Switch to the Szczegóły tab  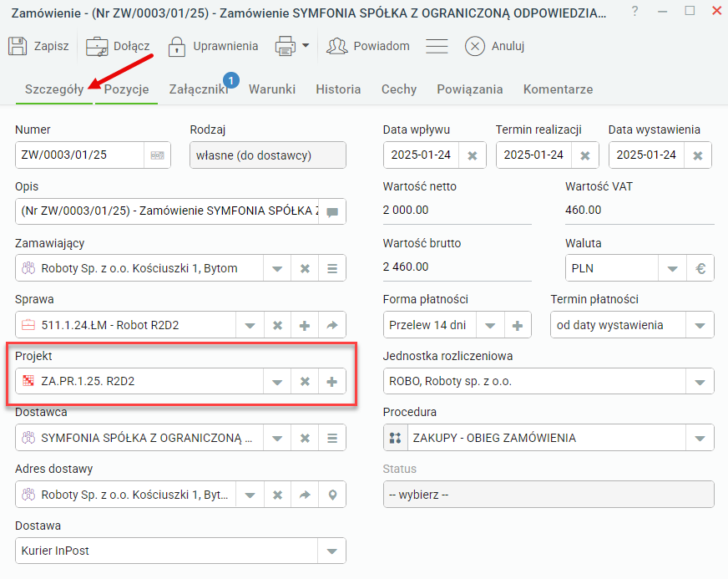tap(54, 89)
